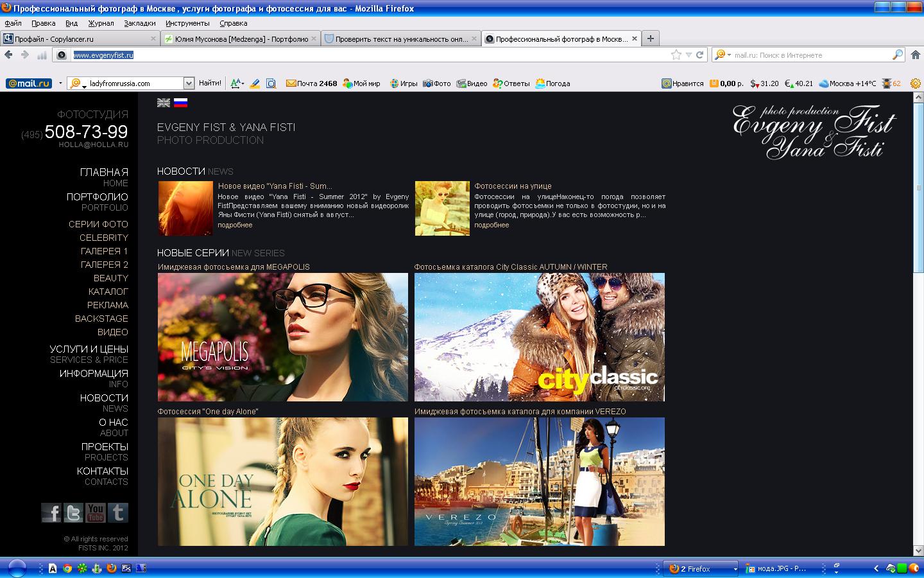Image resolution: width=924 pixels, height=578 pixels.
Task: Open the search engine selector dropdown
Action: (722, 55)
